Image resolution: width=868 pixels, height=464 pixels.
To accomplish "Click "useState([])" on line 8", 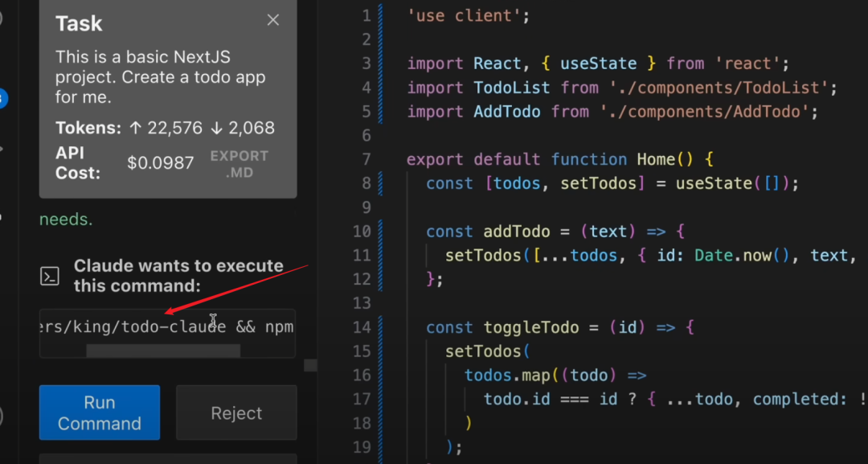I will click(732, 183).
